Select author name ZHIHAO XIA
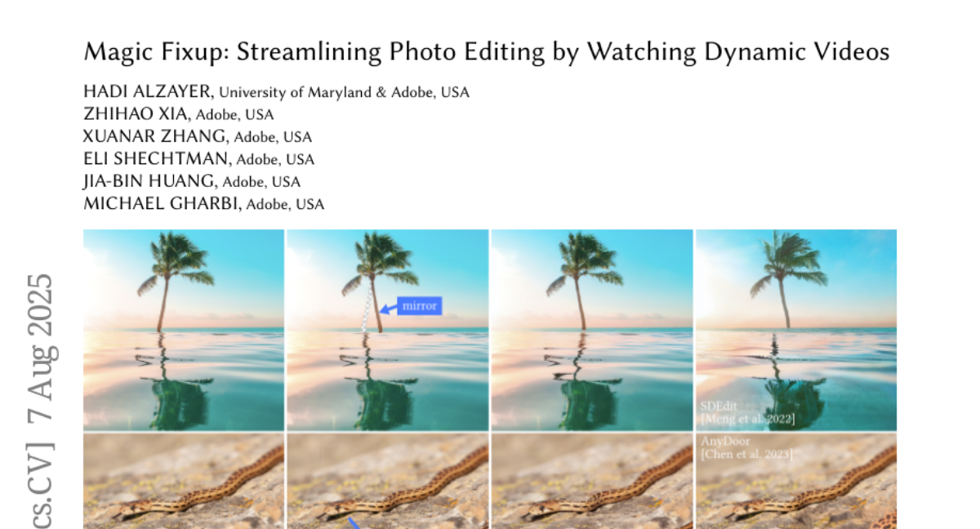Image resolution: width=980 pixels, height=529 pixels. pos(136,114)
